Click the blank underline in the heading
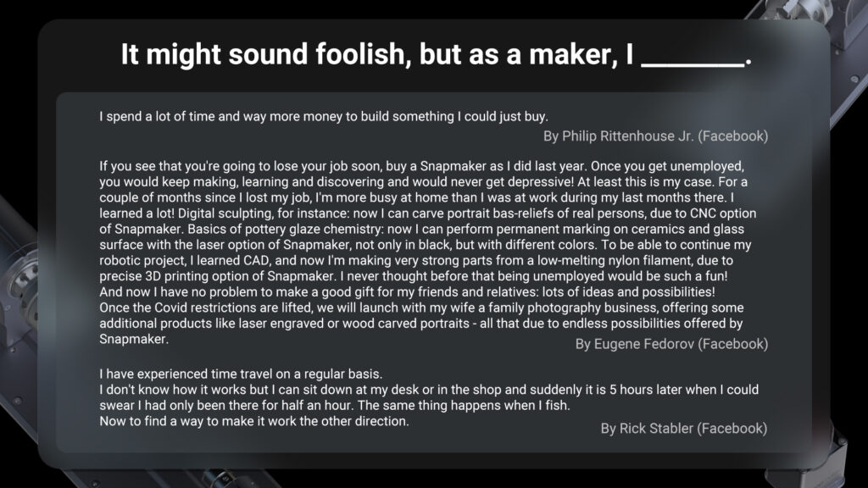The width and height of the screenshot is (868, 488). point(693,61)
